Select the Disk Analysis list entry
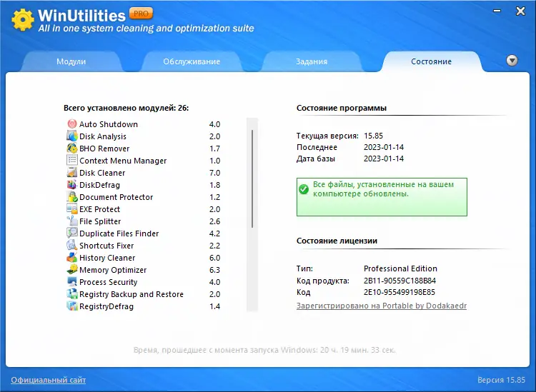The height and width of the screenshot is (392, 536). coord(102,136)
